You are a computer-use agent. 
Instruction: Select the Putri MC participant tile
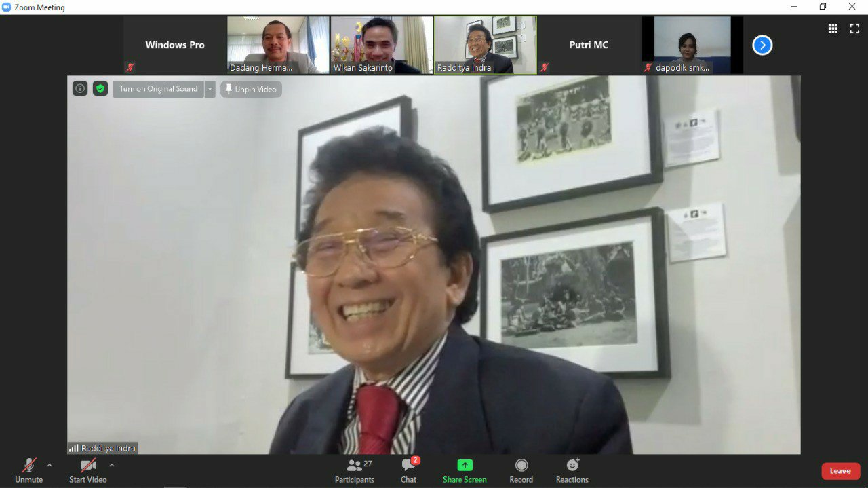[x=588, y=45]
